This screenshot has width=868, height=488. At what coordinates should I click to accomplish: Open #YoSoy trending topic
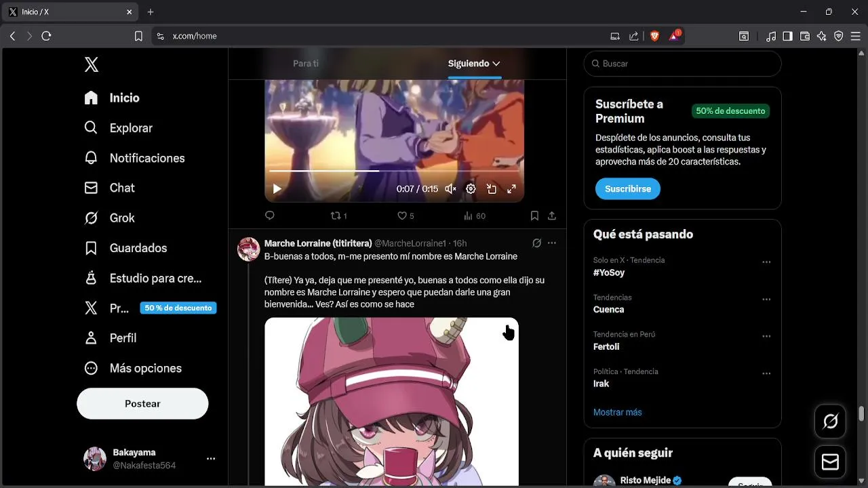[x=609, y=272]
